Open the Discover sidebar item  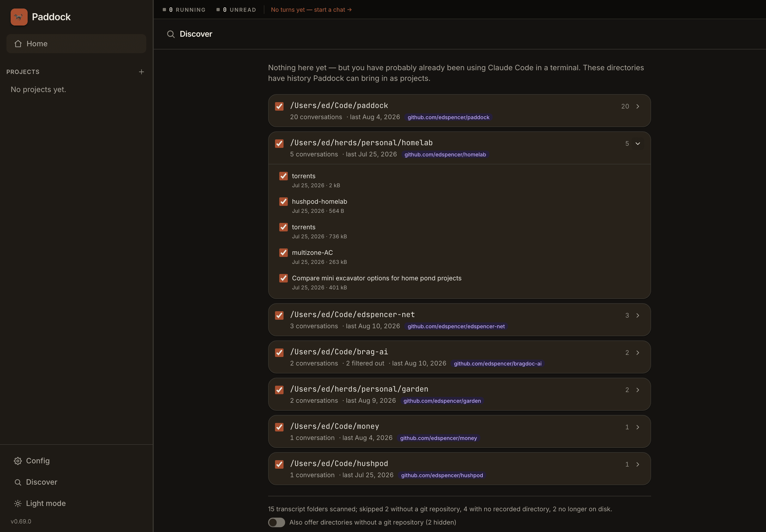pyautogui.click(x=76, y=482)
